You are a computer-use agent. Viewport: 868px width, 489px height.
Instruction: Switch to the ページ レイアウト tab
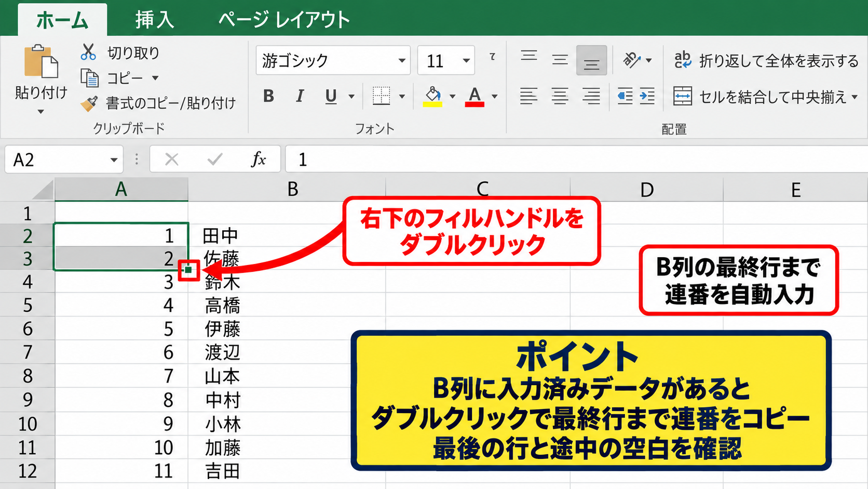pyautogui.click(x=284, y=20)
